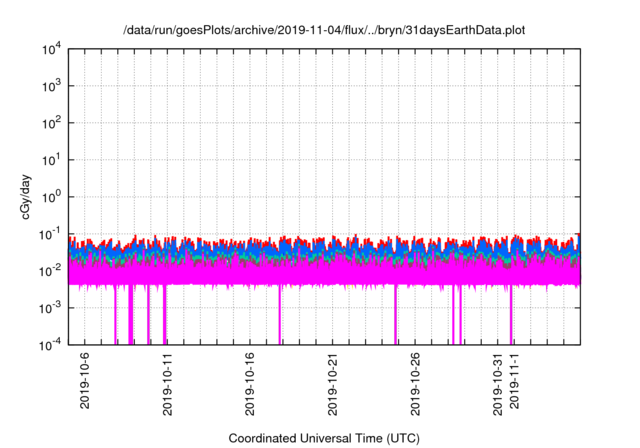Click the magenta dropout spike just before 2019-11-1
Screen dimensions: 640x448
(511, 314)
